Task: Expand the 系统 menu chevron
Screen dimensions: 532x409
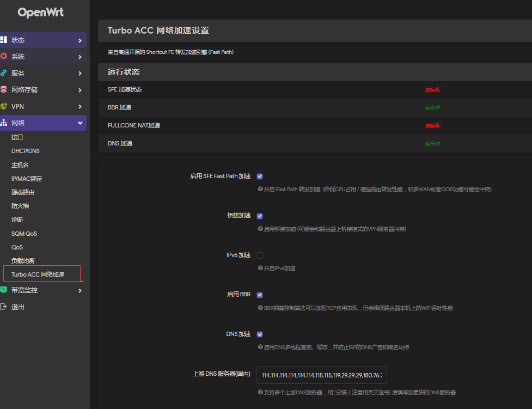Action: [80, 57]
